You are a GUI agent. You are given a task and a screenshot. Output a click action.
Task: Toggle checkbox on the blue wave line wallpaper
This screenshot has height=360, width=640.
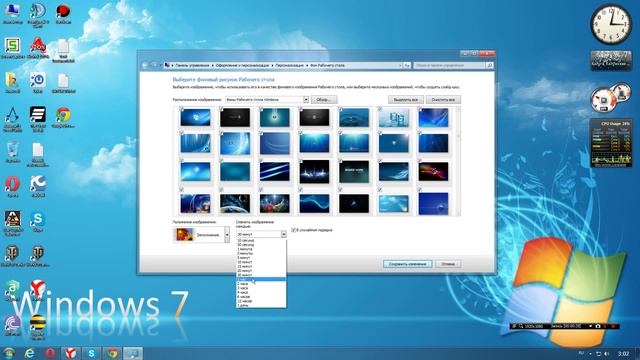(x=301, y=190)
